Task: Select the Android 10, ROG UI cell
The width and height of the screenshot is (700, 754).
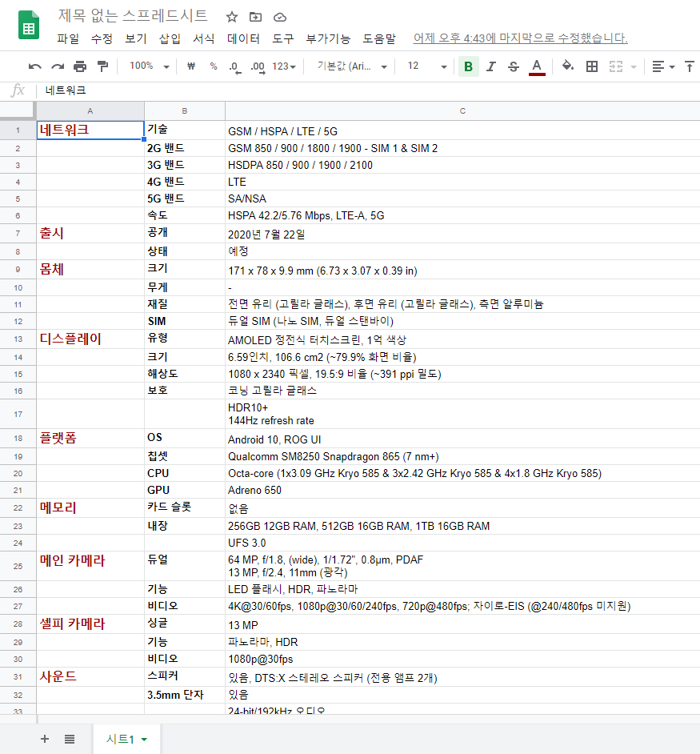Action: [462, 439]
